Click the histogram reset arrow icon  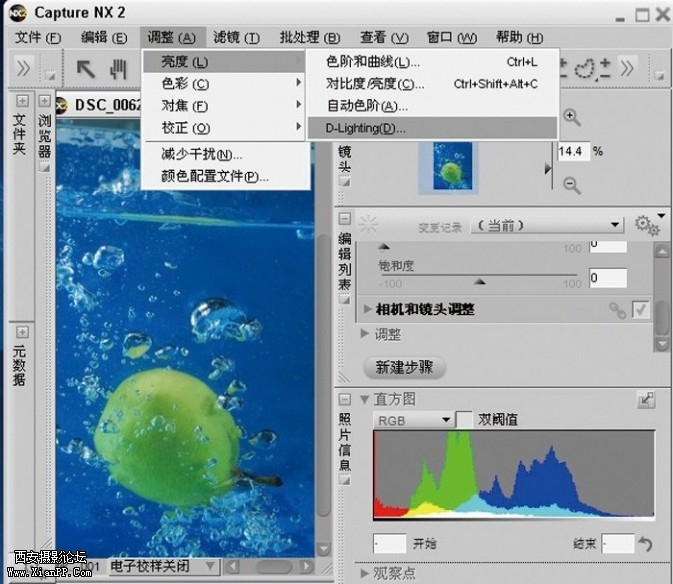click(647, 545)
